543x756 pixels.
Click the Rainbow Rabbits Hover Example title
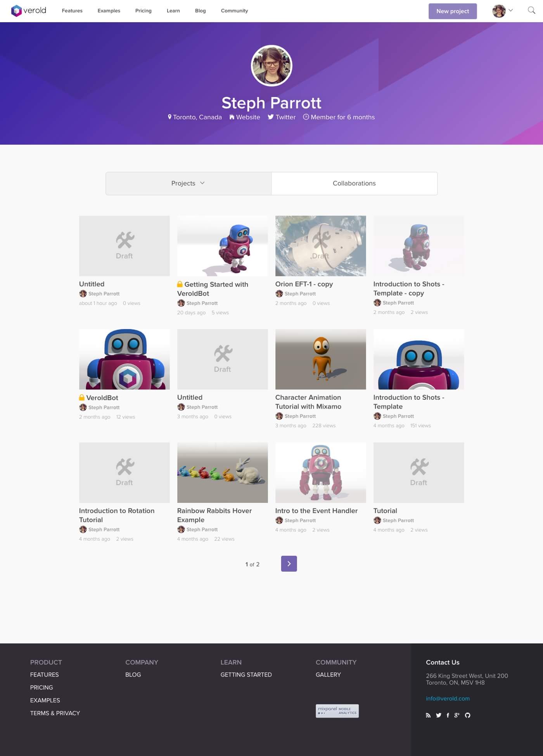(x=214, y=515)
